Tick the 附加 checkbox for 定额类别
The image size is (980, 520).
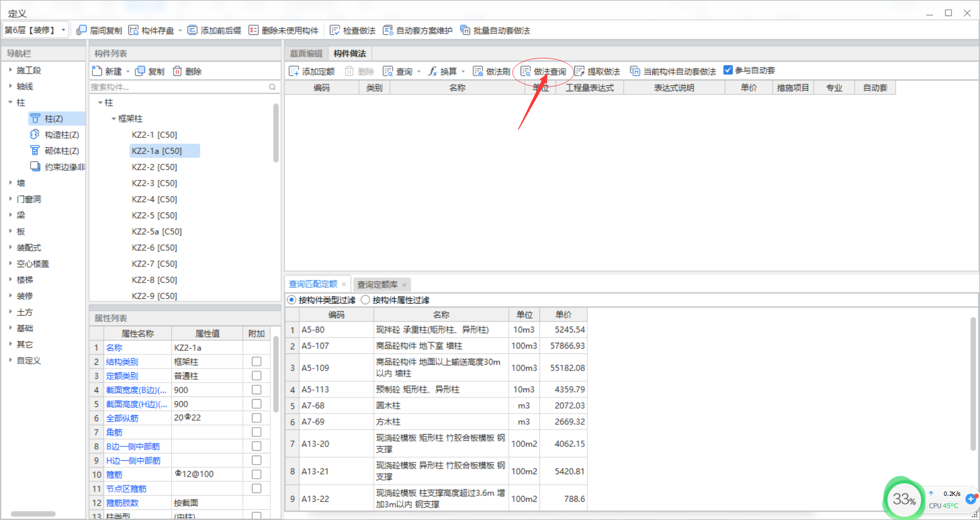point(256,375)
